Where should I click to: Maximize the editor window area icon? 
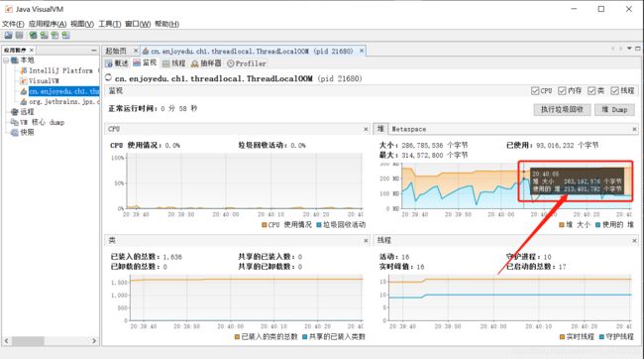pos(638,49)
